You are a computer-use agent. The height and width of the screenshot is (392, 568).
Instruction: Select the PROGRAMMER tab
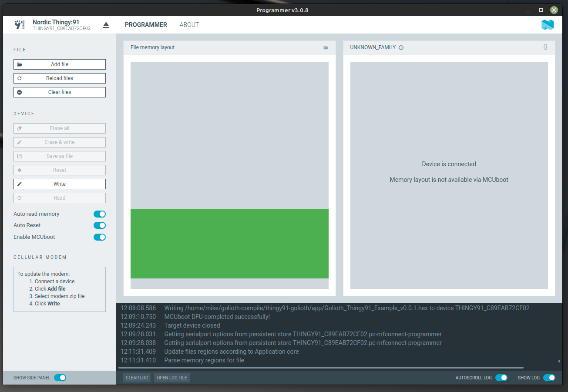pyautogui.click(x=146, y=25)
